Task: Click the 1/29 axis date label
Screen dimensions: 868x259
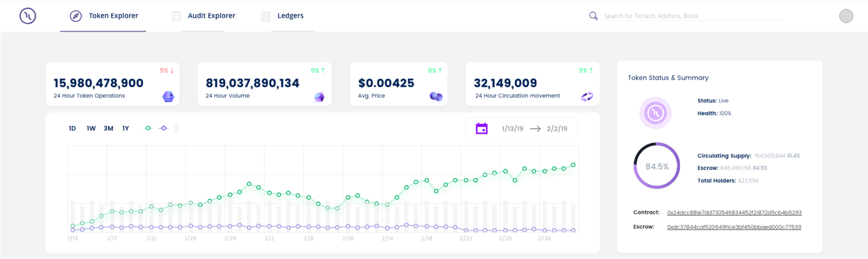Action: pyautogui.click(x=230, y=238)
